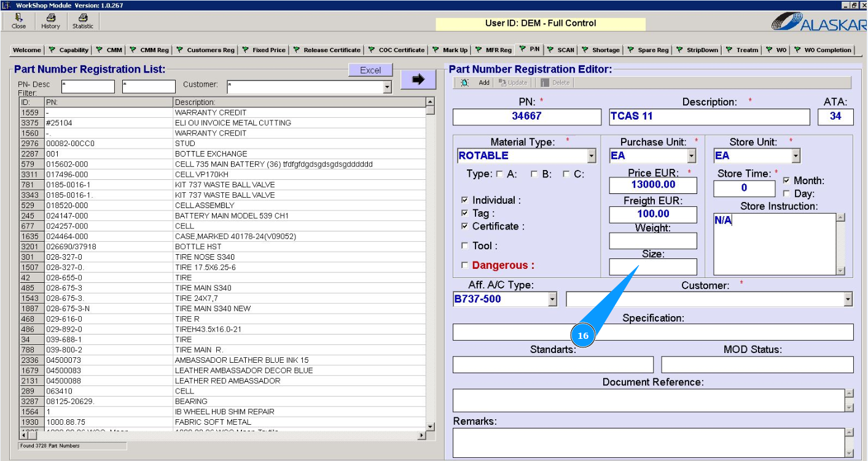
Task: Click the Alaskar logo
Action: pos(817,23)
